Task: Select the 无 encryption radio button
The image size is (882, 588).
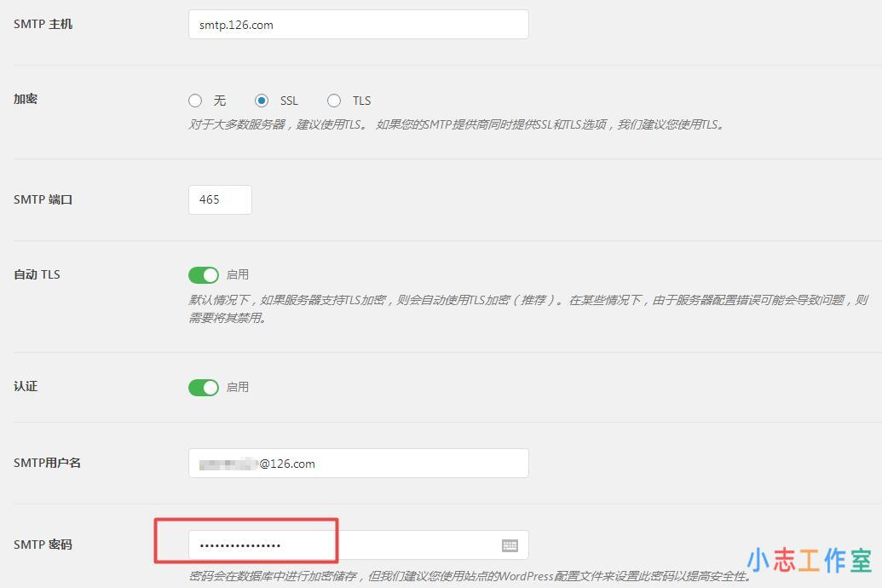Action: 195,101
